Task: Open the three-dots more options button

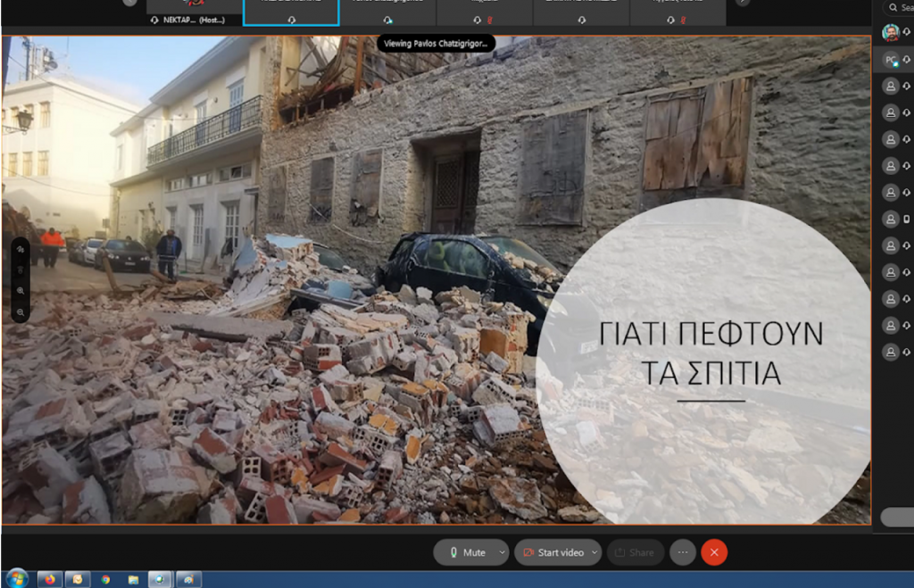Action: tap(683, 552)
